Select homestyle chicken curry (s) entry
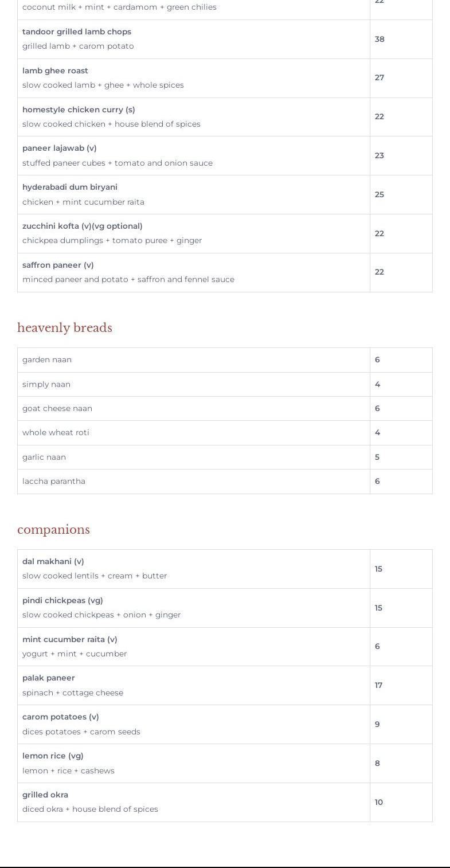This screenshot has width=450, height=868. coord(79,110)
